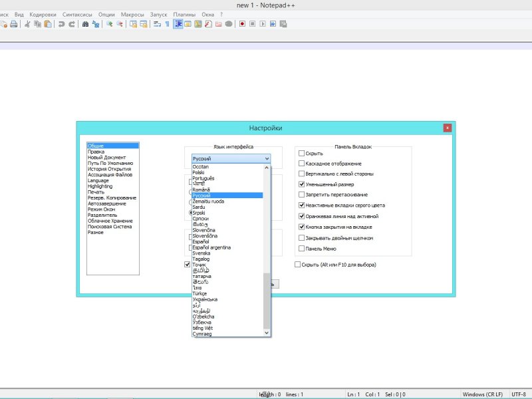
Task: Enable Вертикально с левой стороны checkbox
Action: [301, 174]
